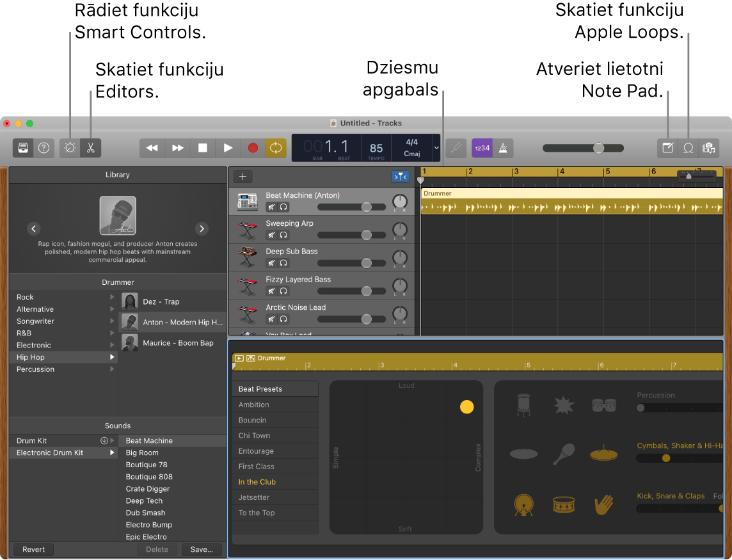Show previous drummer with left arrow
The width and height of the screenshot is (732, 560).
point(34,229)
